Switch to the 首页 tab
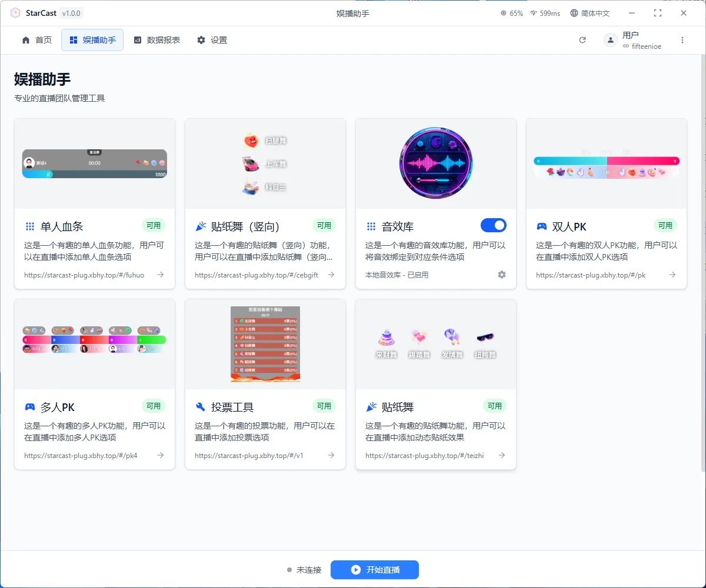 point(36,40)
